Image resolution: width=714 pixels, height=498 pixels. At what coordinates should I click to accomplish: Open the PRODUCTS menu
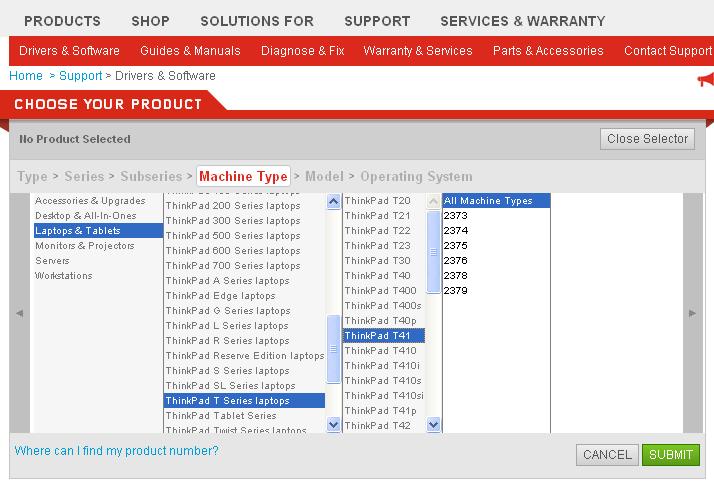(x=62, y=21)
